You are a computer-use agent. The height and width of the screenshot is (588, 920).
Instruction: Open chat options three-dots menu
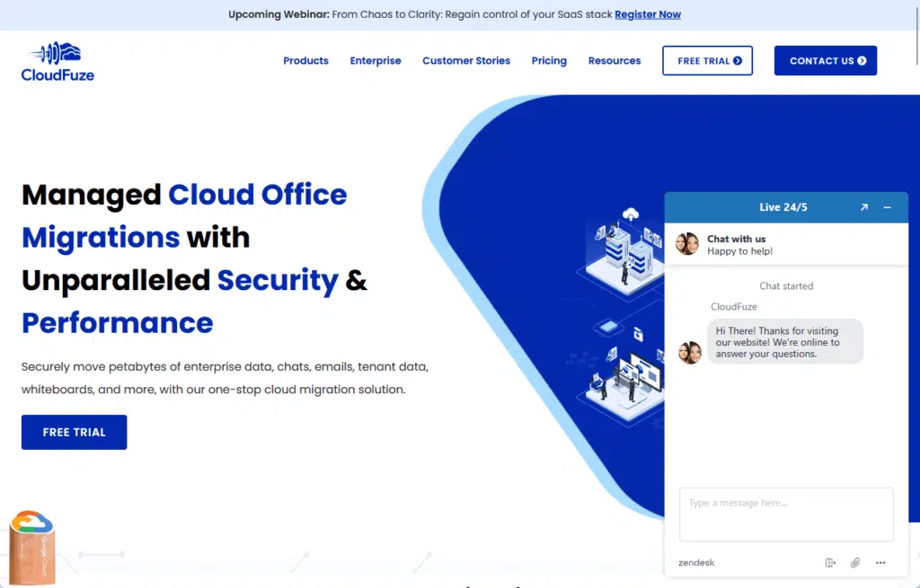click(880, 563)
